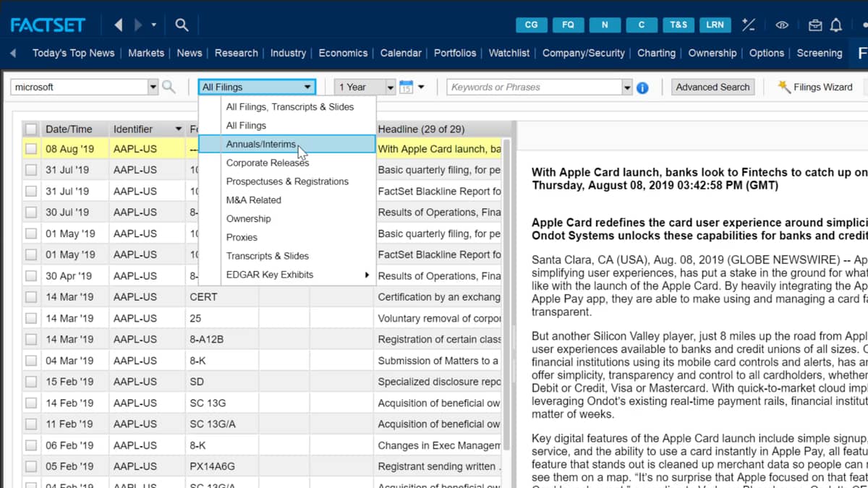Check the 30 Jul '19 row checkbox

pyautogui.click(x=31, y=213)
